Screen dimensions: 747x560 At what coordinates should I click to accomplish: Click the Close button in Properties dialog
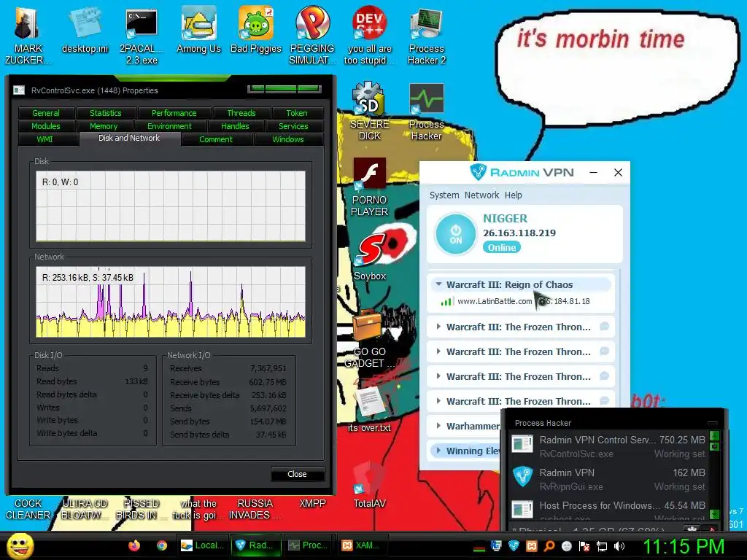coord(298,474)
